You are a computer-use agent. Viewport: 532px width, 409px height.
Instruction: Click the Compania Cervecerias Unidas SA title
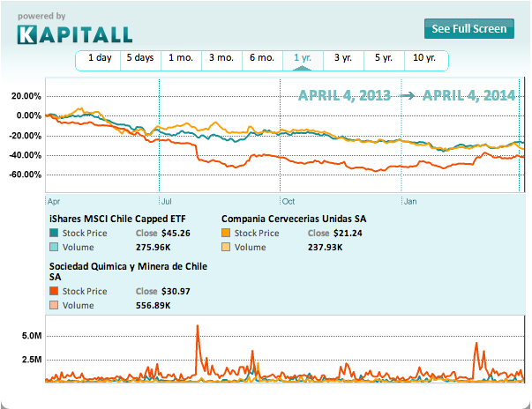point(294,219)
